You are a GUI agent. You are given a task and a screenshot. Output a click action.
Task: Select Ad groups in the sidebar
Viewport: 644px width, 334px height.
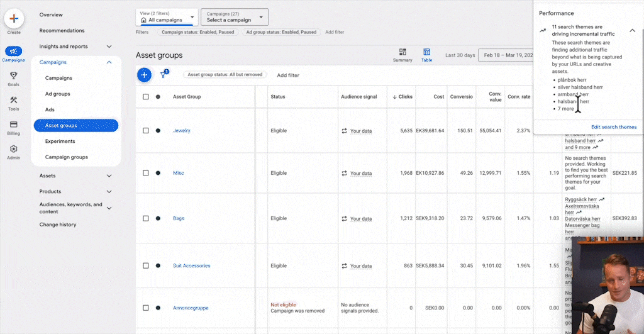click(x=58, y=94)
